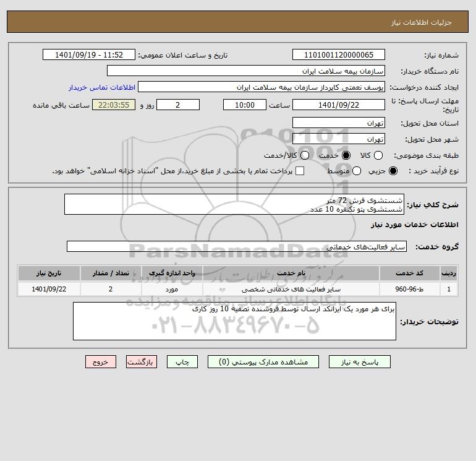Screen dimensions: 476x461
Task: Select the جزیی purchase type radio
Action: click(393, 171)
